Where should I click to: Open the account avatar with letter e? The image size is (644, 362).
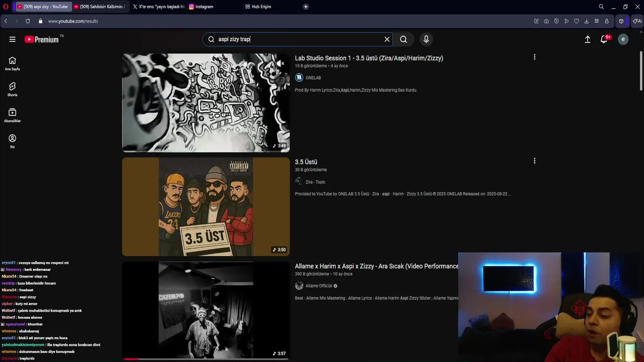(x=623, y=39)
